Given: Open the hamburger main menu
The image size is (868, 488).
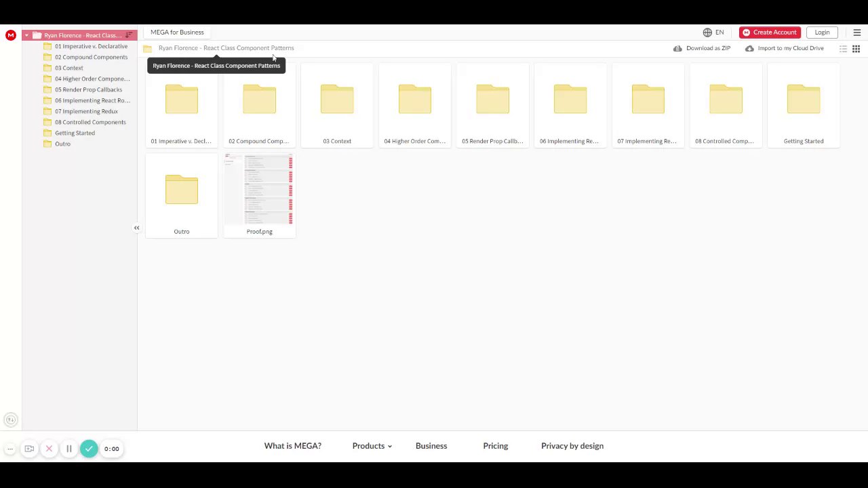Looking at the screenshot, I should point(857,33).
